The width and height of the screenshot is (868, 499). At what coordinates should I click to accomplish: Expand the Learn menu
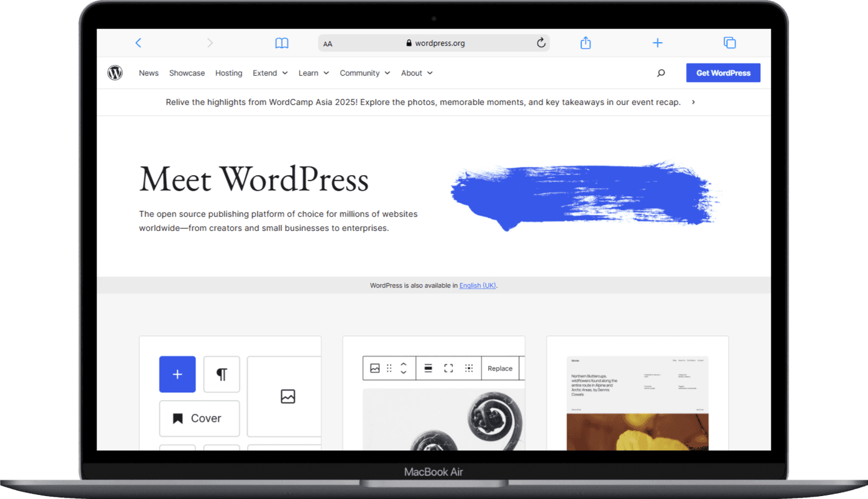(314, 73)
